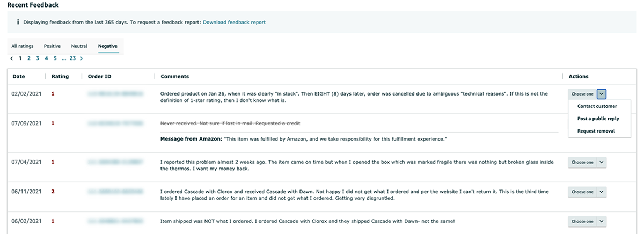The width and height of the screenshot is (644, 234).
Task: Jump to page 23 of feedback
Action: pos(72,58)
